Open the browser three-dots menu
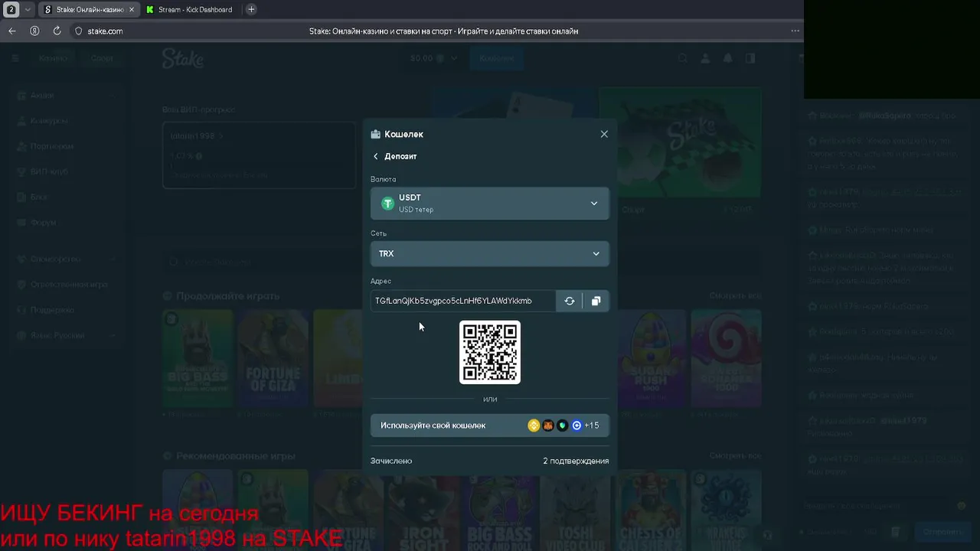The image size is (980, 551). [795, 31]
